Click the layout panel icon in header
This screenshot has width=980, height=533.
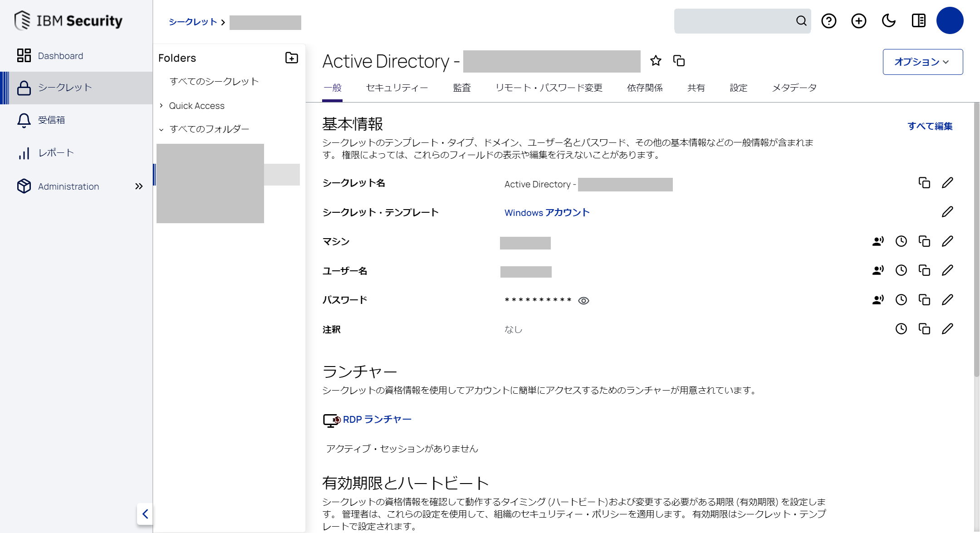click(x=919, y=21)
